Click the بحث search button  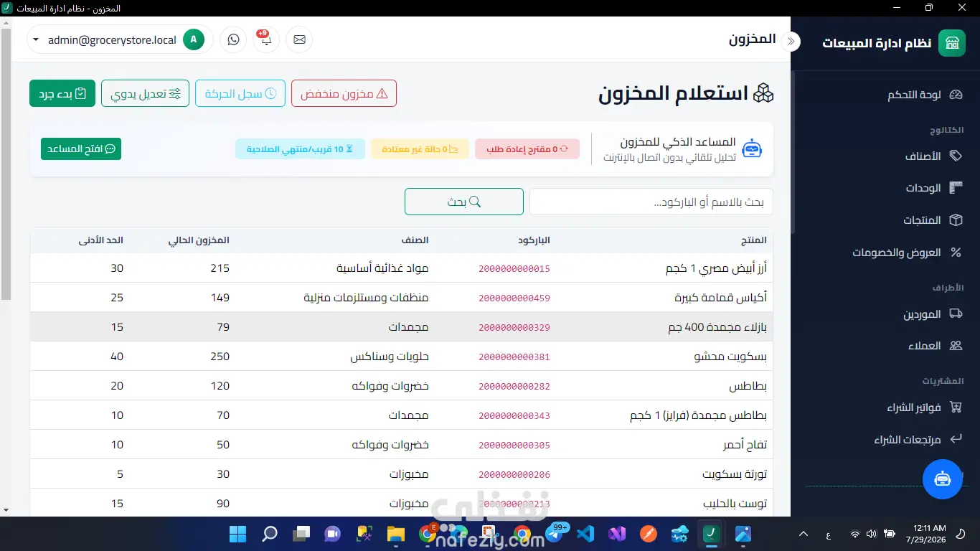(x=464, y=202)
